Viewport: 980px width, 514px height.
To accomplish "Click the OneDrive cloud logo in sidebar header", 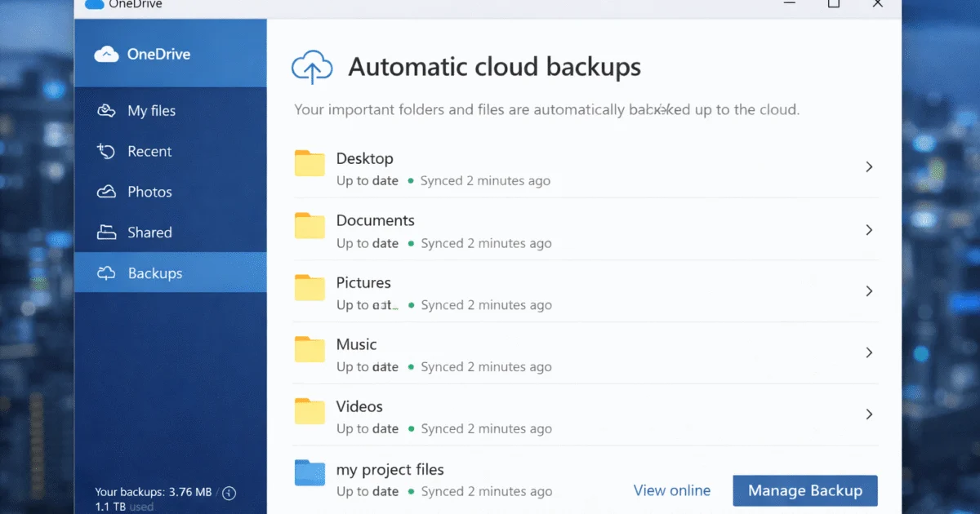I will click(x=107, y=55).
